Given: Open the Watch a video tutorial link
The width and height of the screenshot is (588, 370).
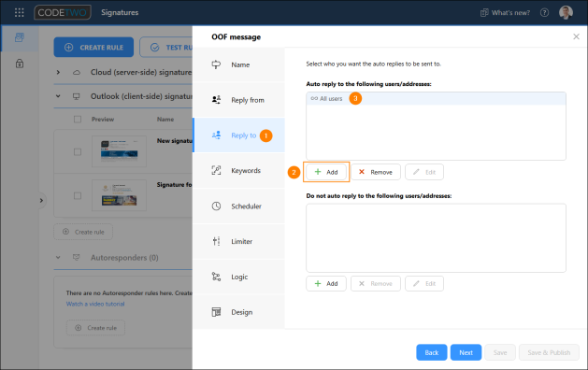Looking at the screenshot, I should coord(95,304).
